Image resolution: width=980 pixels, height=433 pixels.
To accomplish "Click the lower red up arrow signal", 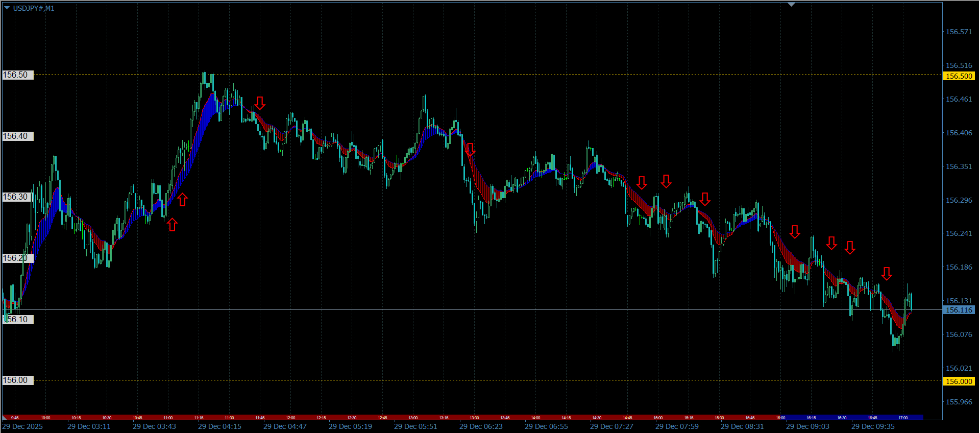I will pos(172,225).
